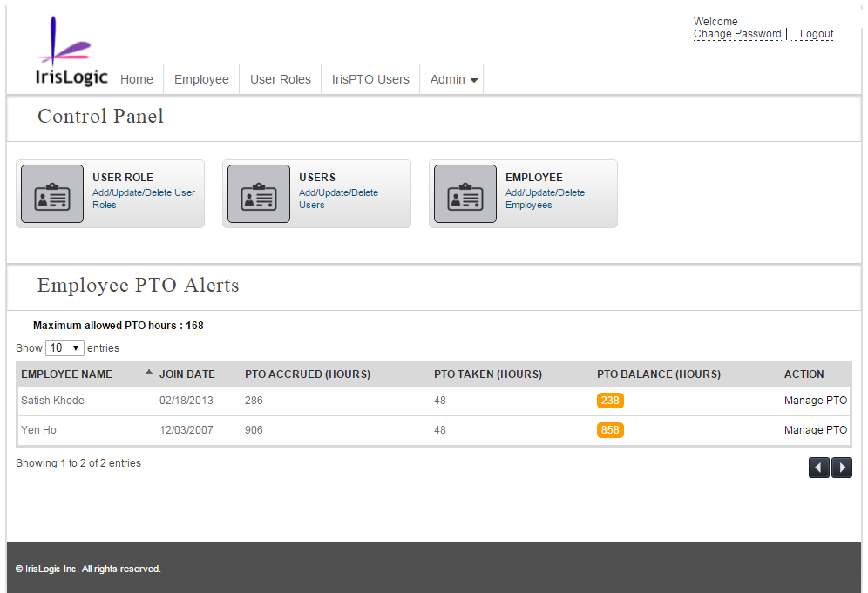Click the Welcome text at top right
This screenshot has height=593, width=868.
[715, 22]
